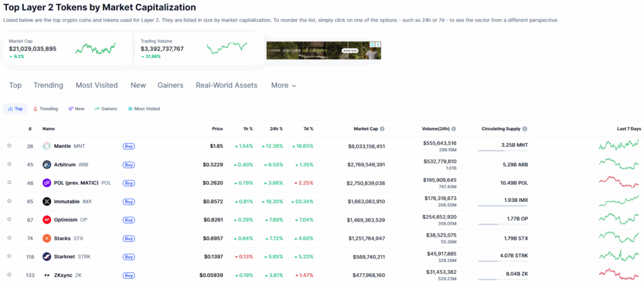Click the Immutable black X logo
Image resolution: width=644 pixels, height=282 pixels.
tap(47, 201)
